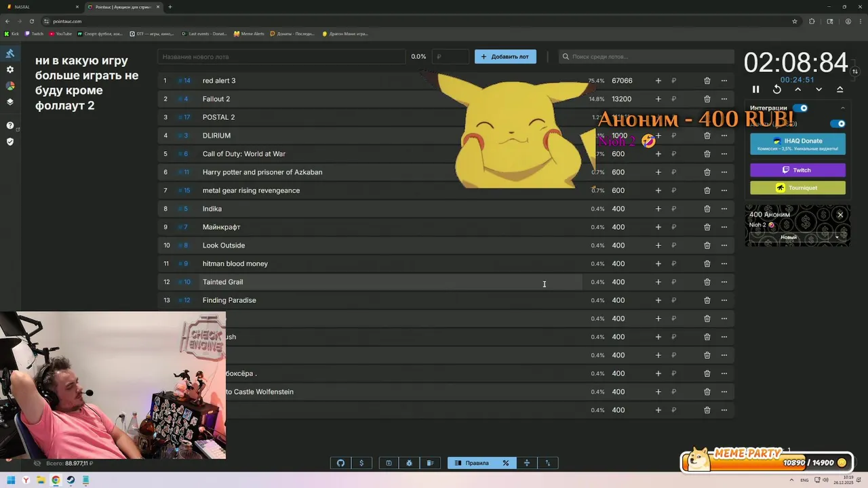This screenshot has width=868, height=488.
Task: Open the YouTube bookmark
Action: coord(60,33)
